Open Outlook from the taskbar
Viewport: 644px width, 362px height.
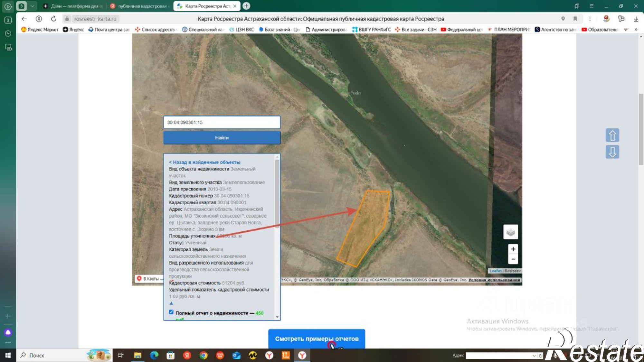click(x=236, y=355)
